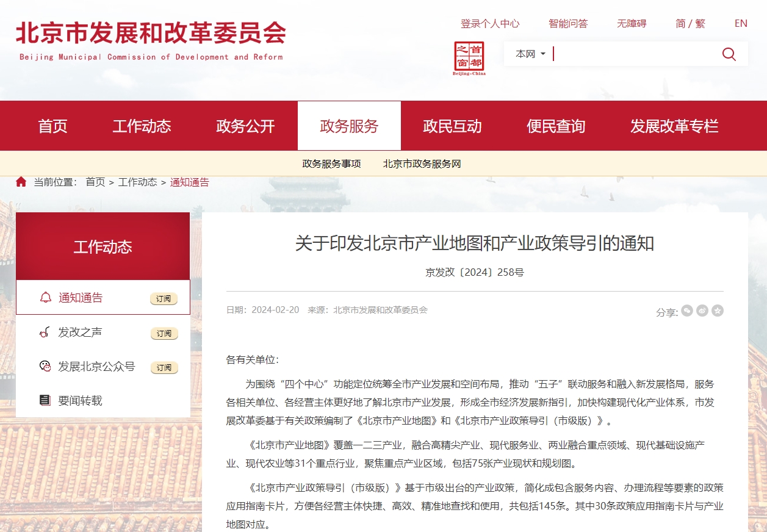
Task: Expand the 便民查询 navigation section
Action: tap(555, 126)
